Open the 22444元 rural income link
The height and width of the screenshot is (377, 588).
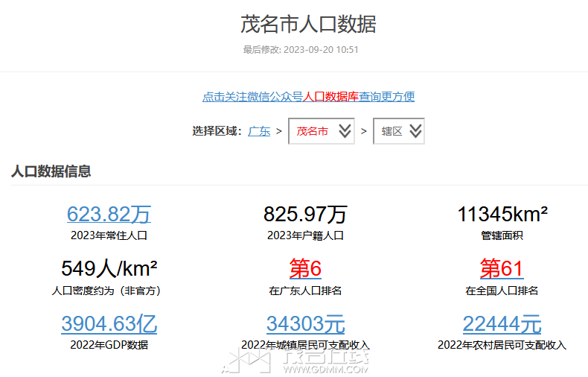pos(502,323)
